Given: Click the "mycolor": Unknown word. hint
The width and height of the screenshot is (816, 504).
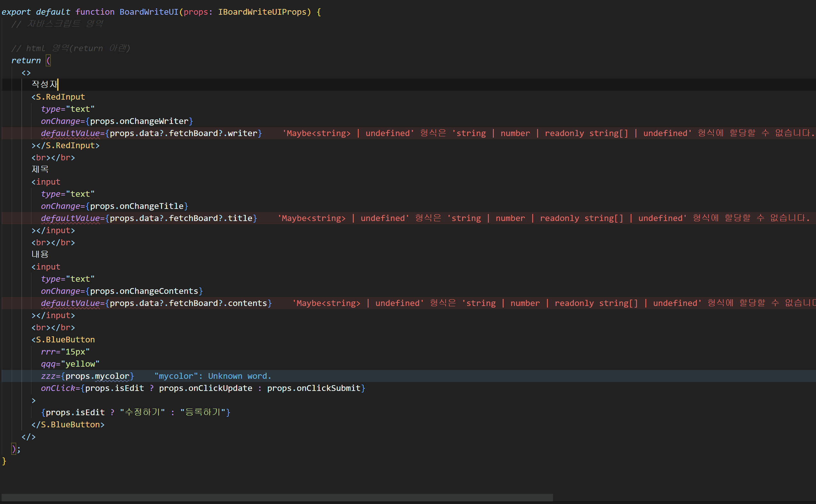Looking at the screenshot, I should (x=213, y=376).
